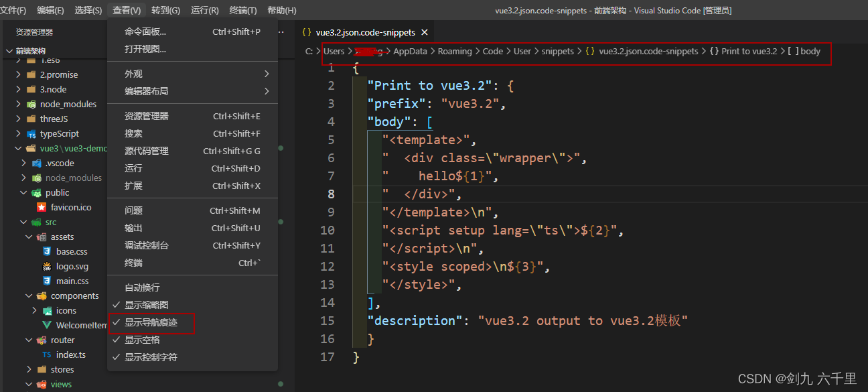Click the vue3 demo open-folder icon
This screenshot has width=868, height=392.
pos(31,148)
